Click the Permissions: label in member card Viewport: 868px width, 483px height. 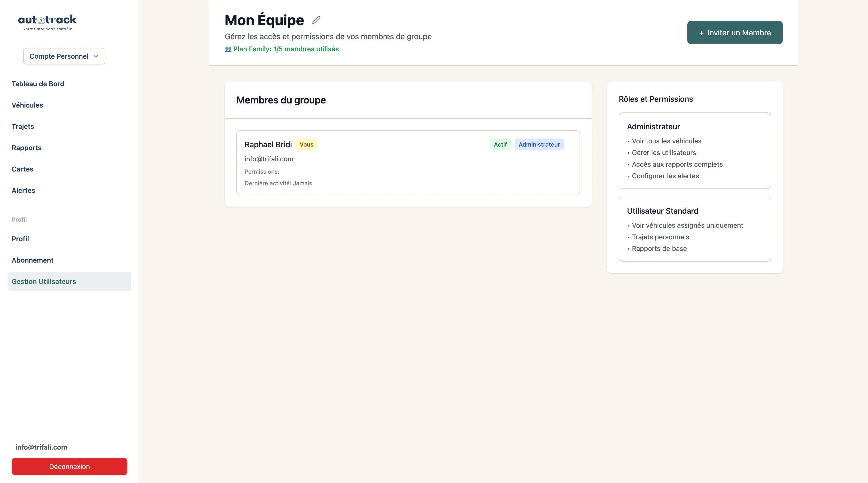pyautogui.click(x=262, y=171)
